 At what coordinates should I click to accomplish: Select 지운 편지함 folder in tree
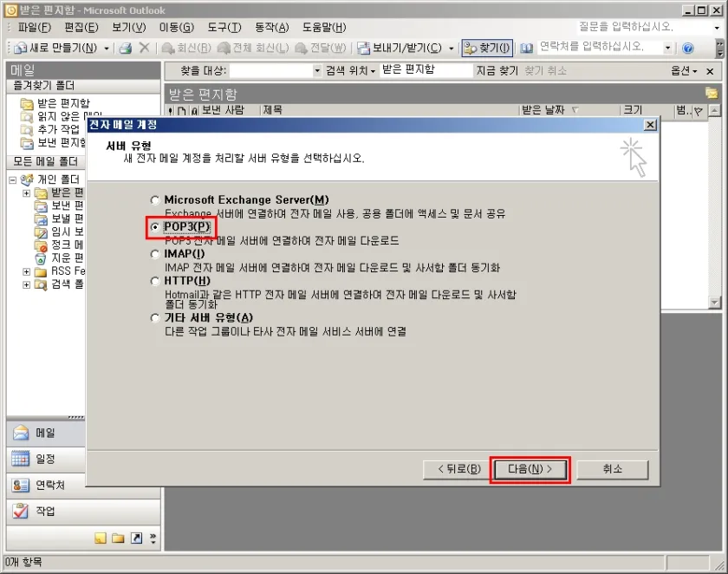(x=60, y=258)
